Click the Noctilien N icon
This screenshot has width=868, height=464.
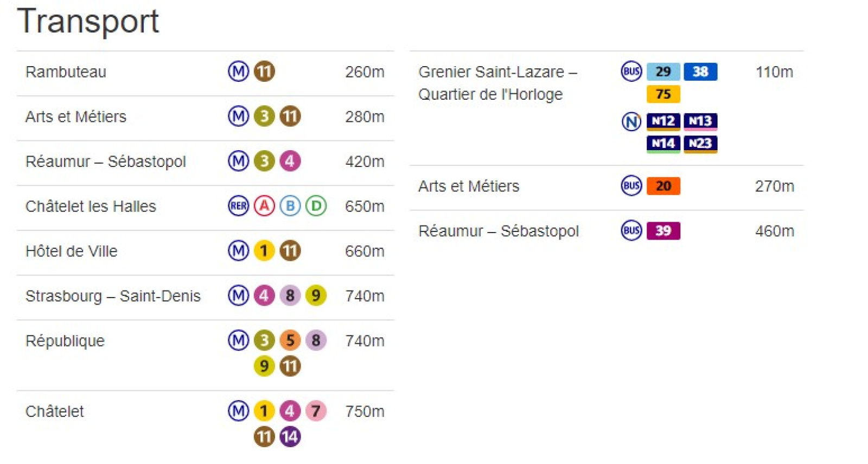coord(631,121)
